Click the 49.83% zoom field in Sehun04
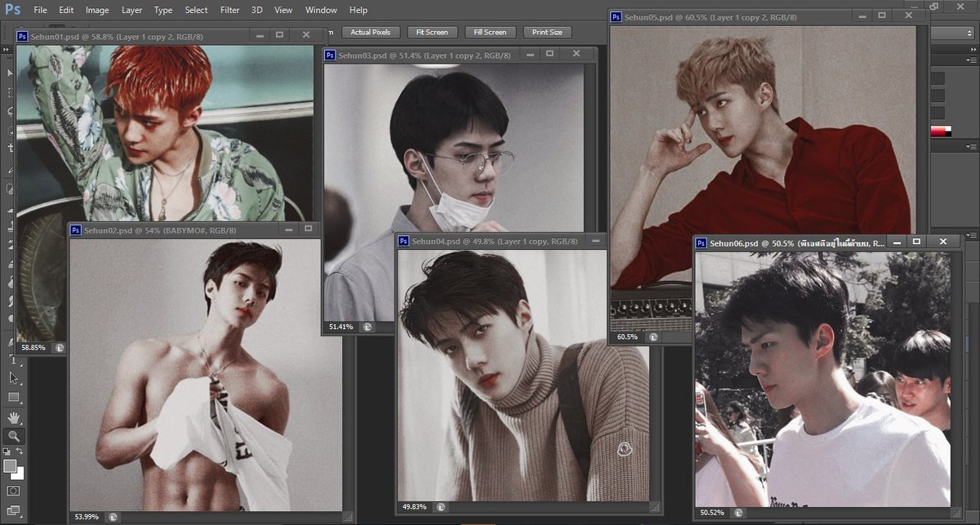The width and height of the screenshot is (980, 525). tap(414, 507)
